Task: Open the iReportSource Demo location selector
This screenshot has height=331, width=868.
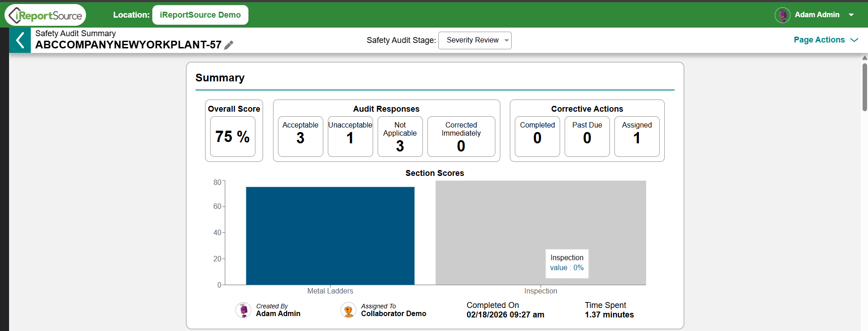Action: [x=200, y=15]
